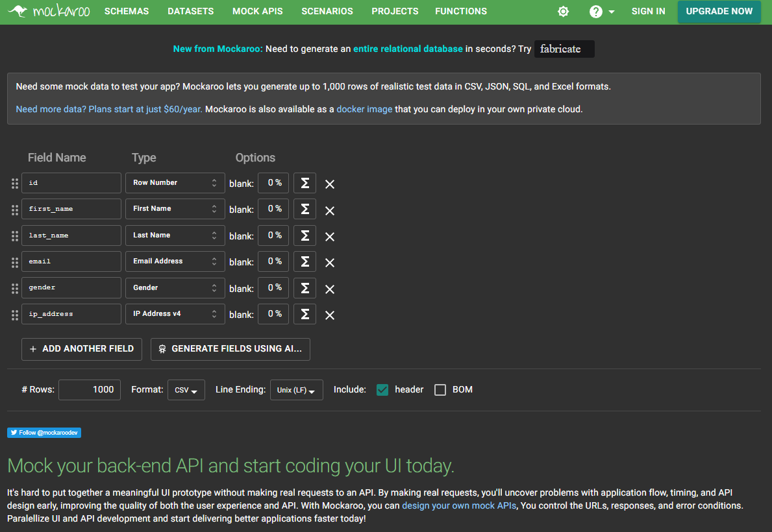Grab the drag handle for id row
This screenshot has height=532, width=772.
[15, 184]
